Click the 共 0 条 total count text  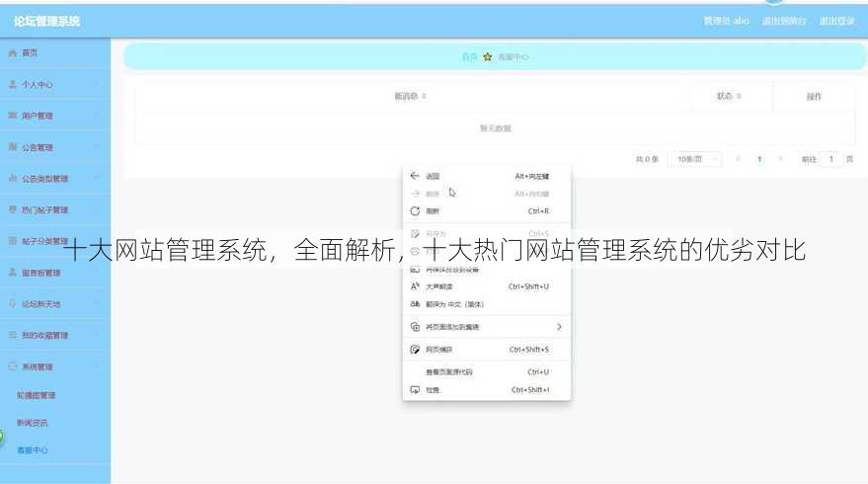point(647,159)
